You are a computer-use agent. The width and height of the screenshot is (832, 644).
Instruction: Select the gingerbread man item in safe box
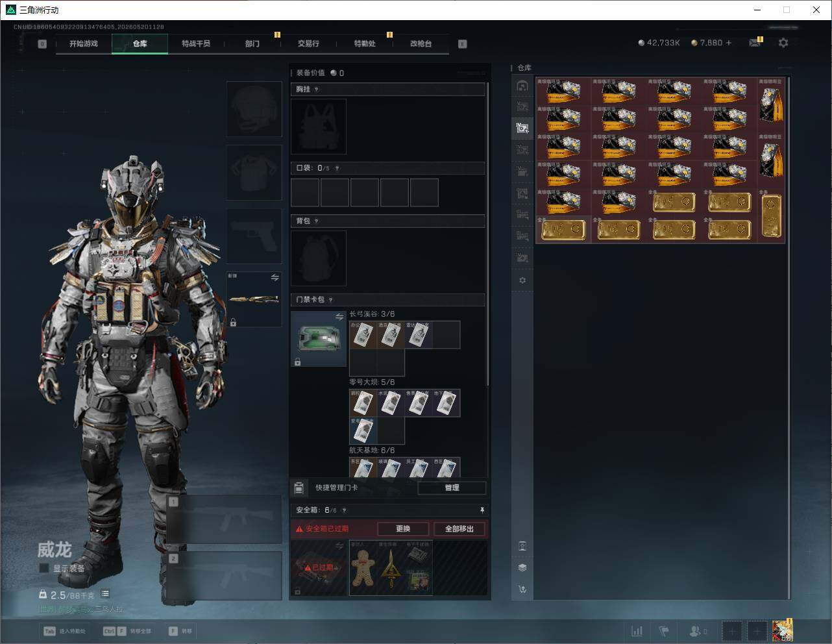[x=363, y=568]
